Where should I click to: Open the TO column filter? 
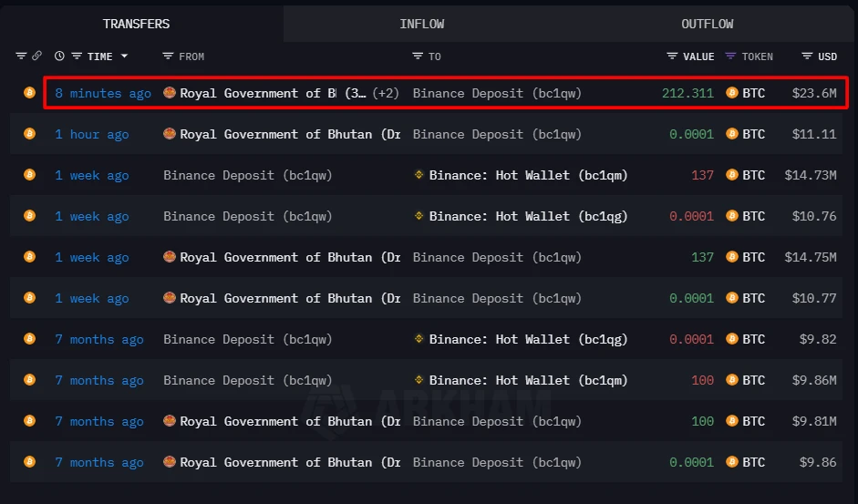click(x=417, y=57)
